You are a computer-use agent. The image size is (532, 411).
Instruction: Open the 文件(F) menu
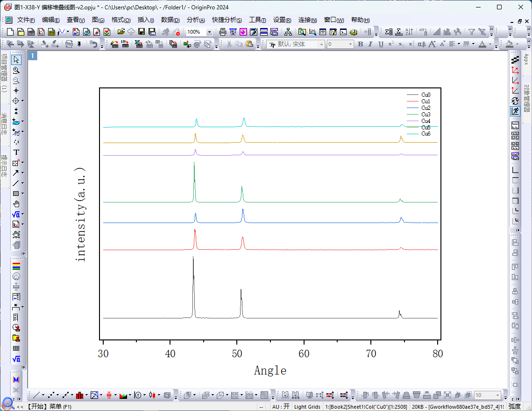point(26,20)
